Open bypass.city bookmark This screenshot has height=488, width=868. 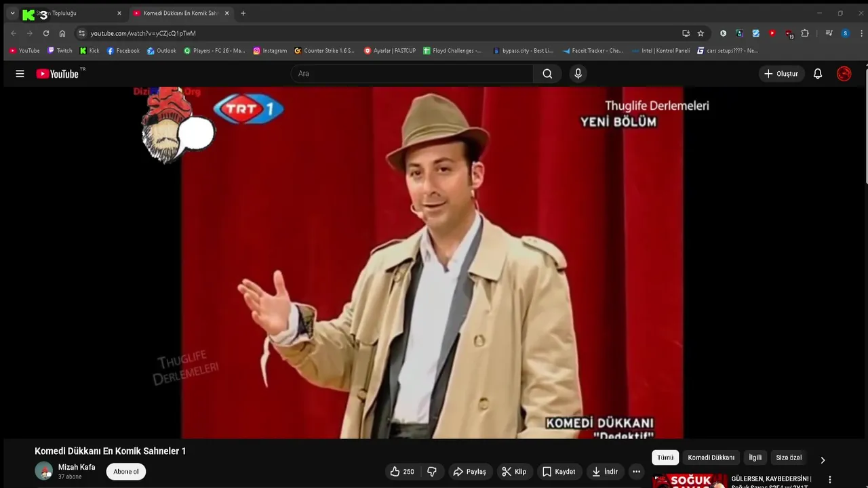tap(523, 51)
